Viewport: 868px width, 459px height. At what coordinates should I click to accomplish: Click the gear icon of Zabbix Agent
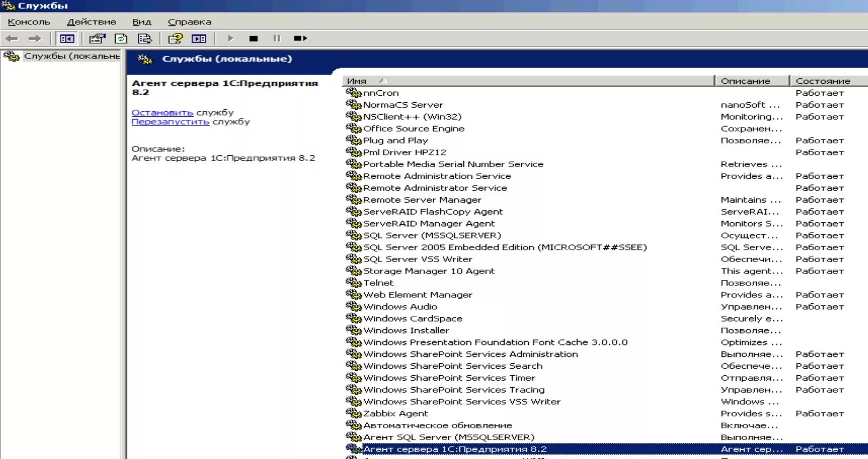[x=353, y=413]
